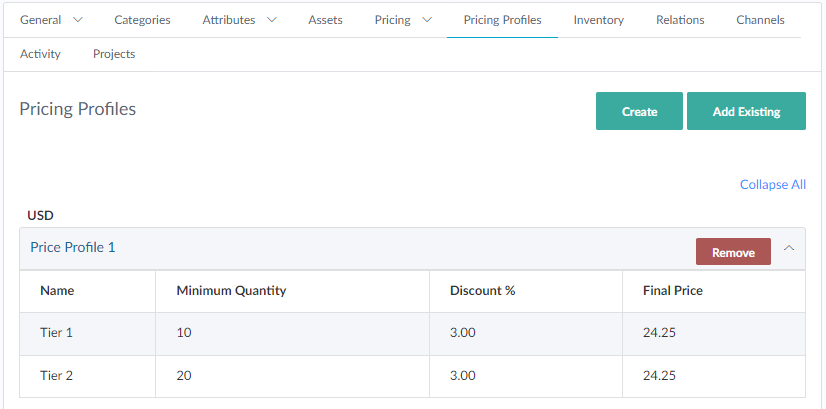Viewport: 826px width, 409px height.
Task: Open the Attributes dropdown arrow
Action: pyautogui.click(x=271, y=20)
